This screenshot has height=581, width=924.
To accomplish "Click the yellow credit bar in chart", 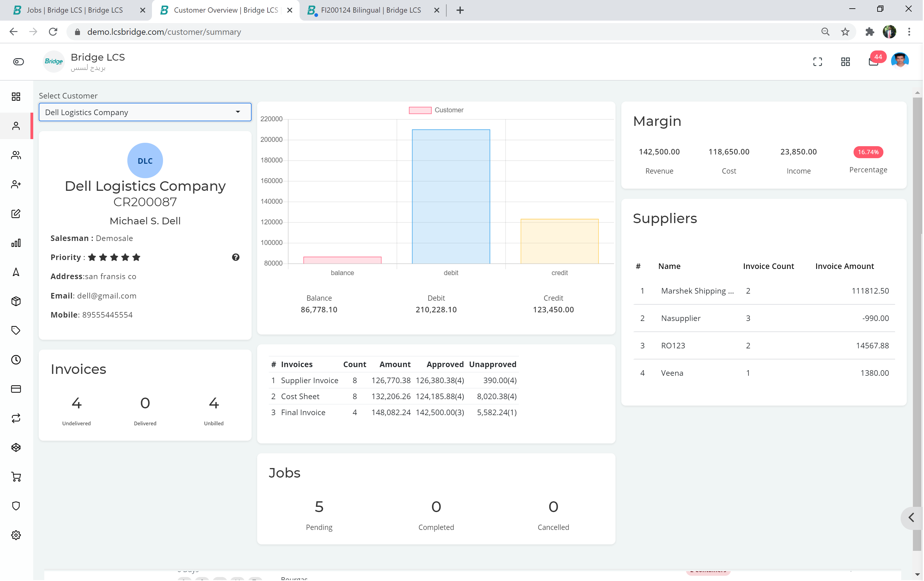I will 560,242.
